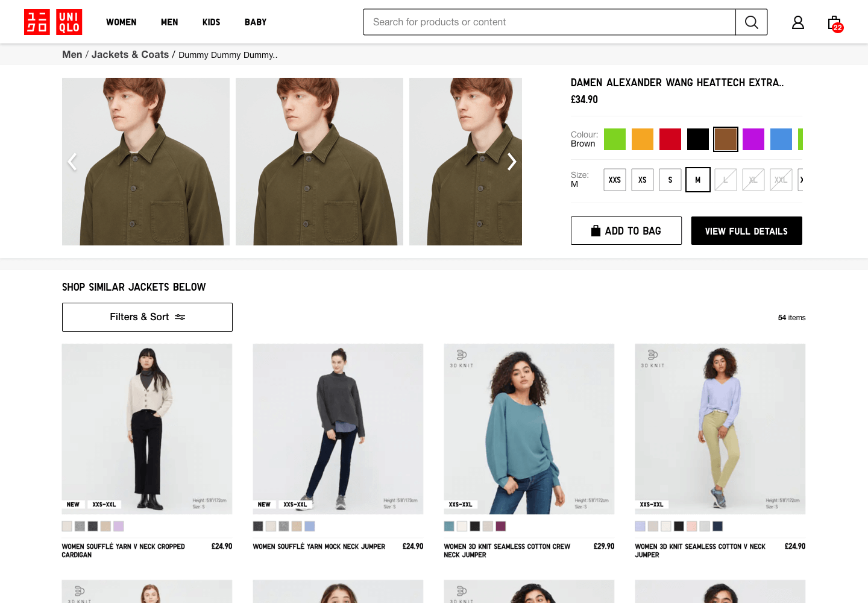This screenshot has height=603, width=868.
Task: Click the Uniqlo logo
Action: [x=53, y=22]
